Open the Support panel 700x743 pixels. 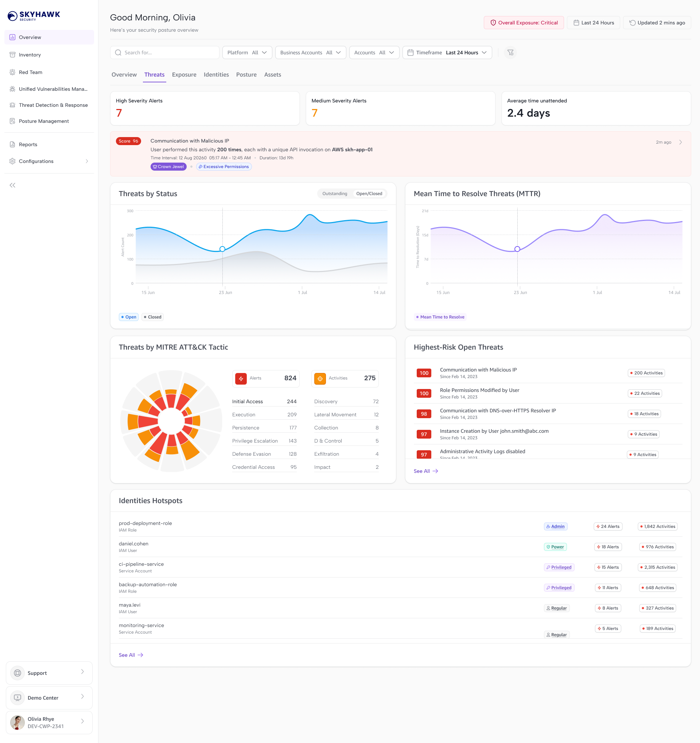[x=49, y=673]
